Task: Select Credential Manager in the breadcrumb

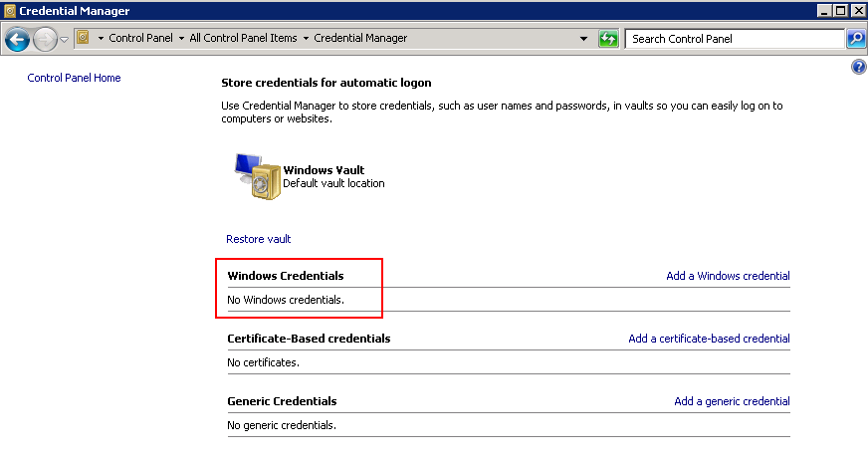Action: click(360, 38)
